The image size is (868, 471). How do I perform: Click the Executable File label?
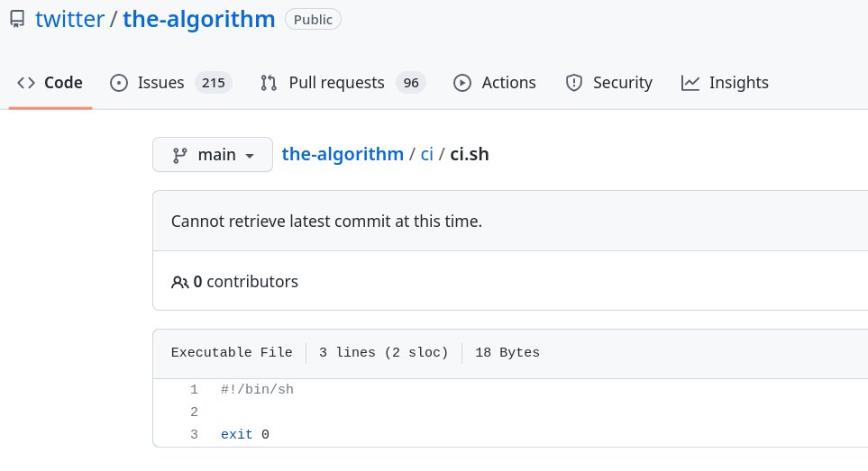point(232,353)
